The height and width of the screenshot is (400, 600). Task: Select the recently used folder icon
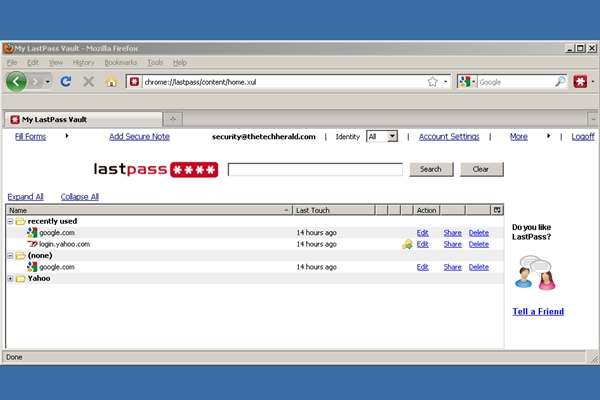(x=20, y=221)
